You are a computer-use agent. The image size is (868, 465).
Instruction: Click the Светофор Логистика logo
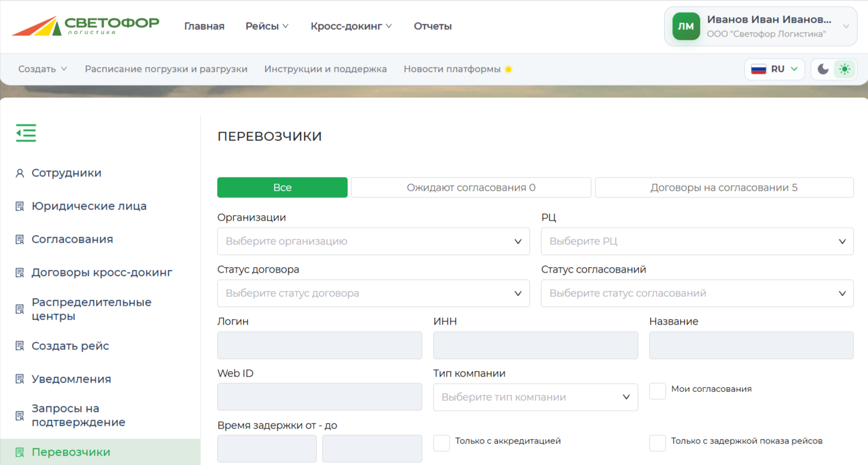click(86, 26)
